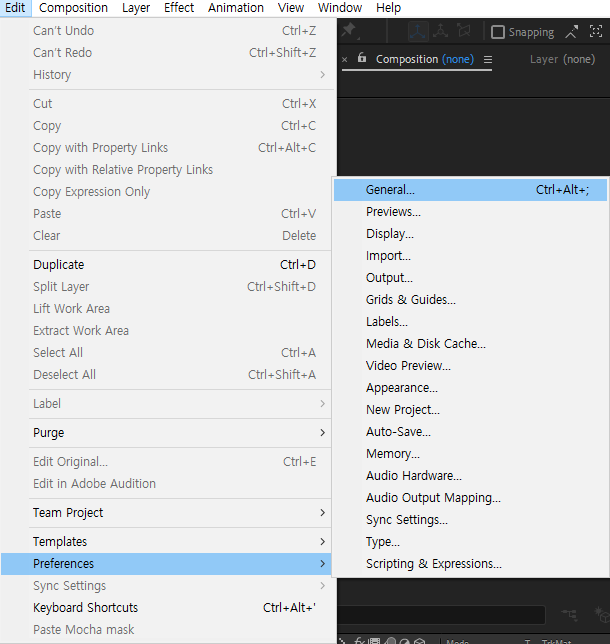Open Scripting & Expressions... preferences

470,564
